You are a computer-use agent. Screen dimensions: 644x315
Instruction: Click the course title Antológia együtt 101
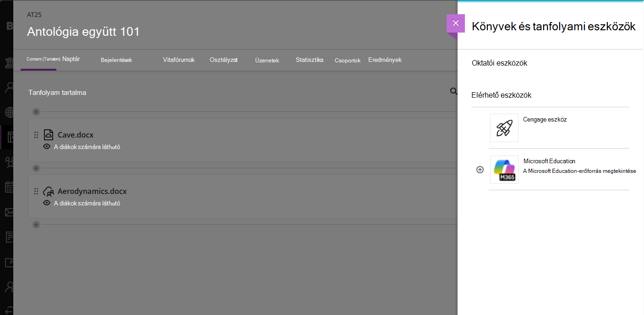[x=83, y=32]
